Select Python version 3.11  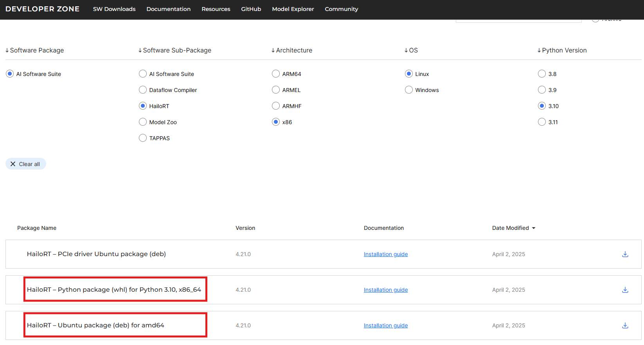coord(542,122)
